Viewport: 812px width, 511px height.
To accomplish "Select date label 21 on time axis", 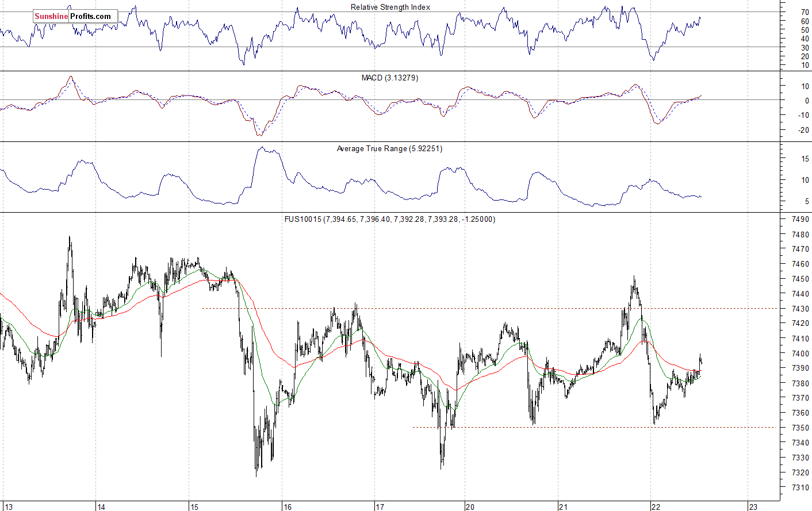I will (564, 507).
